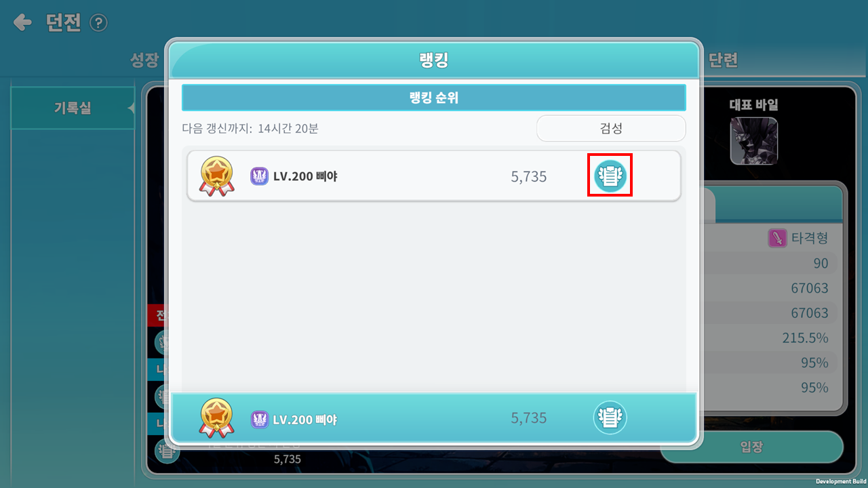Click the 입장 button
This screenshot has height=488, width=868.
coord(751,447)
